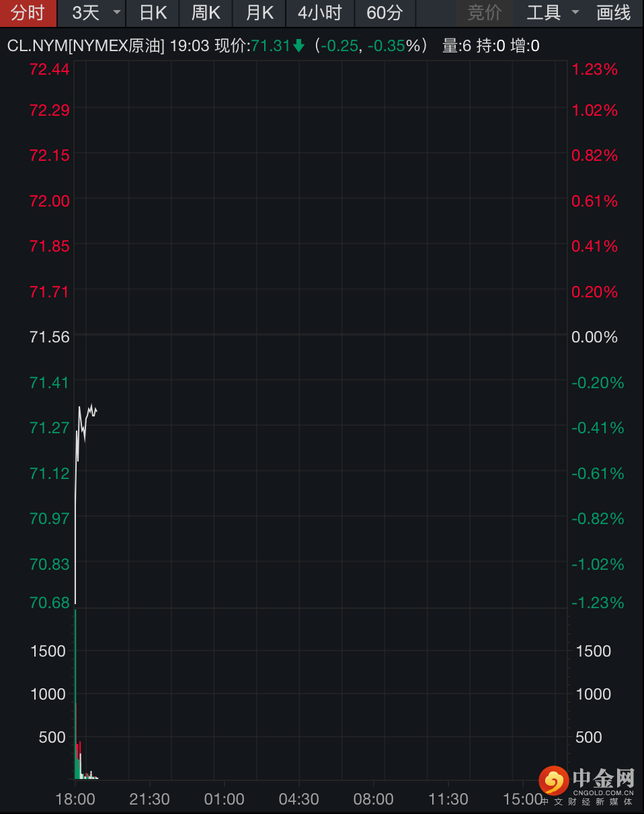Open the 工具 tools menu

[543, 13]
